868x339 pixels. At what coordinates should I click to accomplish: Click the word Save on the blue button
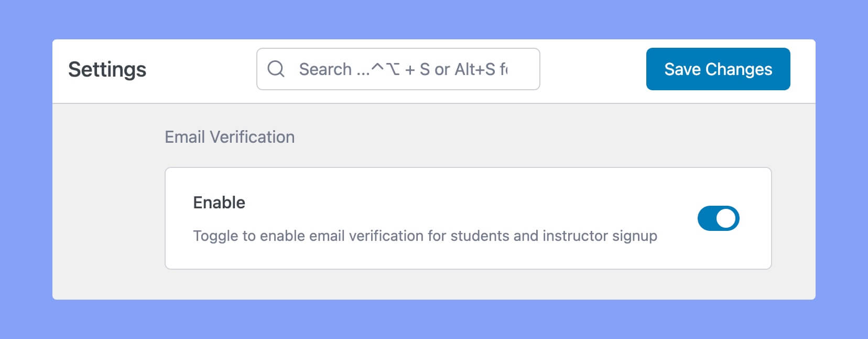tap(682, 69)
